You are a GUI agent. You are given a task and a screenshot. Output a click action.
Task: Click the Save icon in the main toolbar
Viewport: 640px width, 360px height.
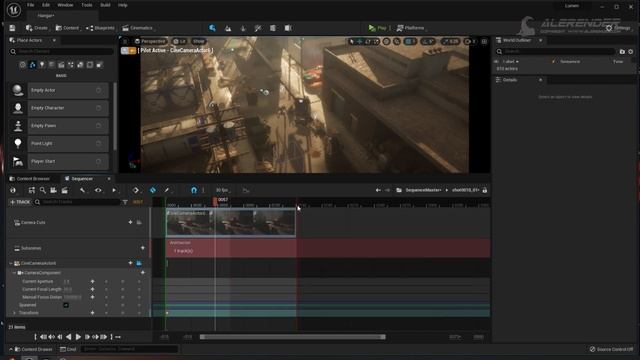coord(12,28)
